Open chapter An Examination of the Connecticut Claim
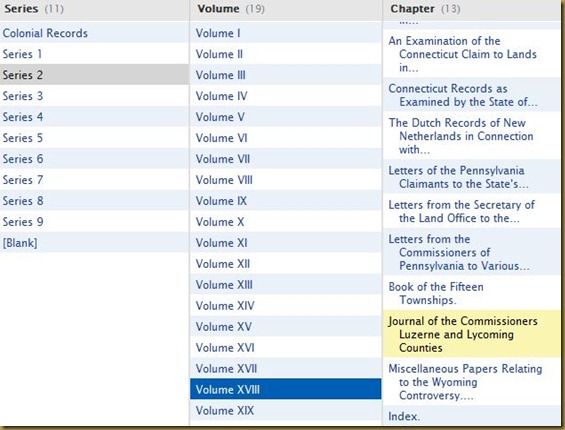This screenshot has width=565, height=430. click(471, 54)
